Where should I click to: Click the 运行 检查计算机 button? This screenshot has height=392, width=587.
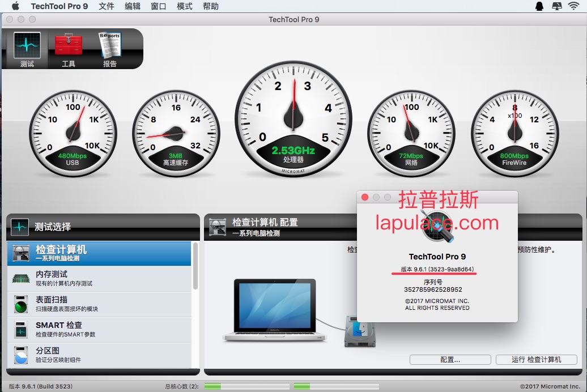click(536, 360)
